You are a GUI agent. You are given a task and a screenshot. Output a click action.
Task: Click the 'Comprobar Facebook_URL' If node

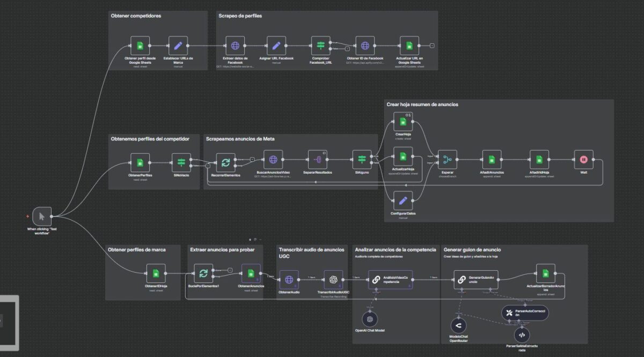(320, 46)
